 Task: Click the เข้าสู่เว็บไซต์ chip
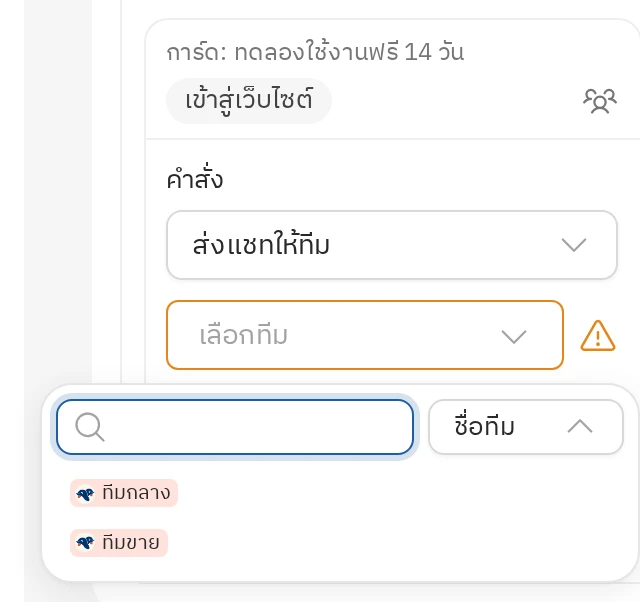tap(249, 101)
